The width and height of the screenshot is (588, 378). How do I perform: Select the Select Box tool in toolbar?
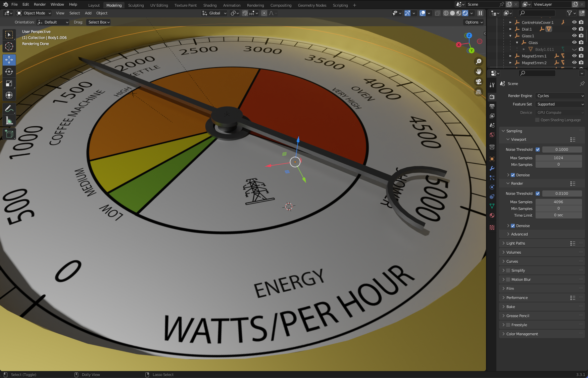[9, 35]
